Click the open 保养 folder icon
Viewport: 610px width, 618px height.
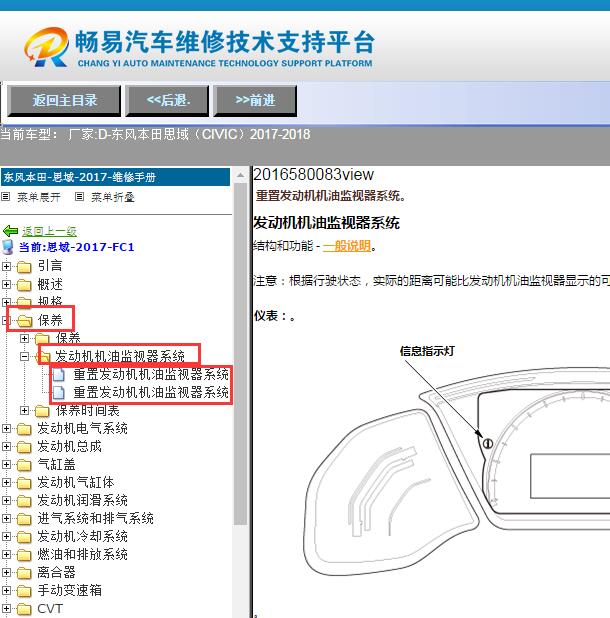(24, 321)
